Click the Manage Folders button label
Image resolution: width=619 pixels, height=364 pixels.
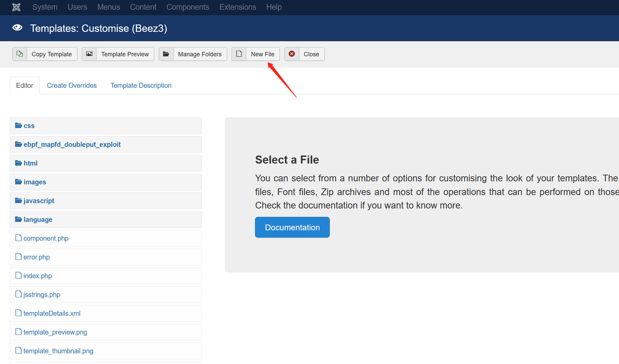point(200,54)
